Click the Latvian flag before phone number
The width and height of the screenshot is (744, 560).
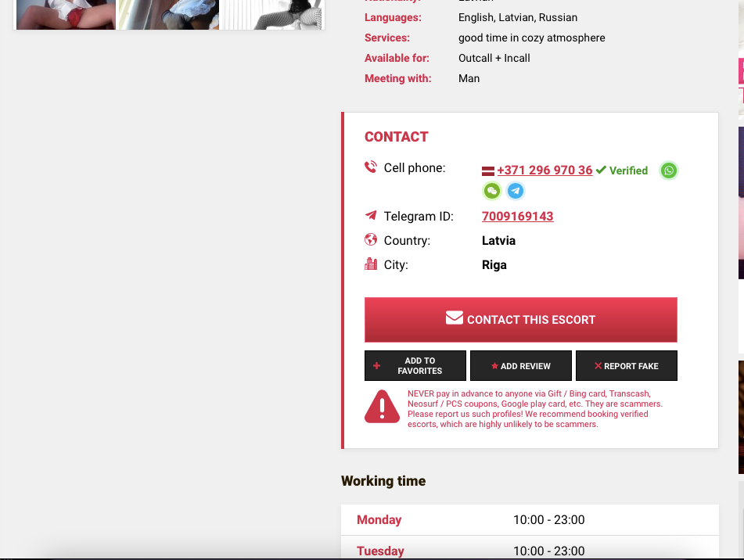coord(487,171)
